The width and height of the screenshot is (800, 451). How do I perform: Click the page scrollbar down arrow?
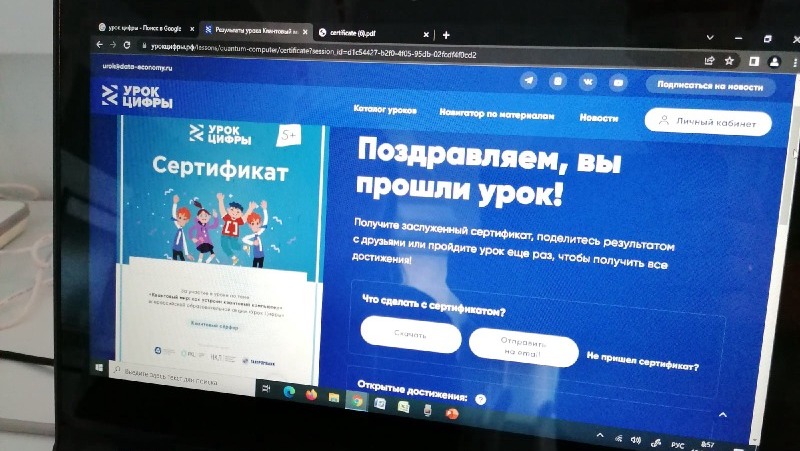756,440
